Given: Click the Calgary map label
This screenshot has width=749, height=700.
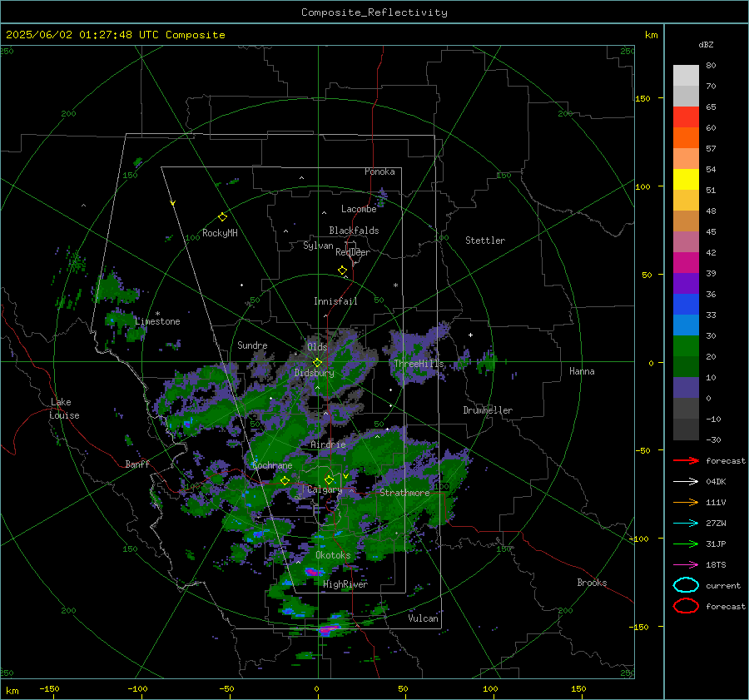Looking at the screenshot, I should coord(325,489).
